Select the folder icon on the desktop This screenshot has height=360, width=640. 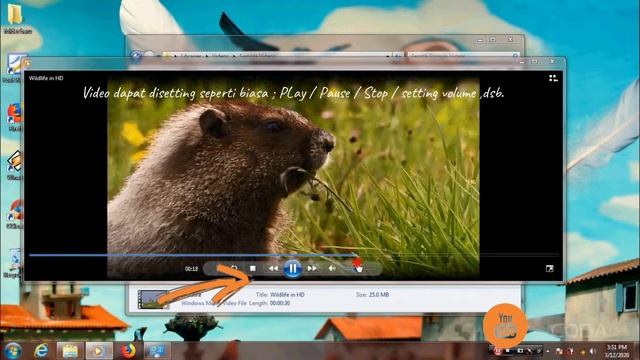15,18
